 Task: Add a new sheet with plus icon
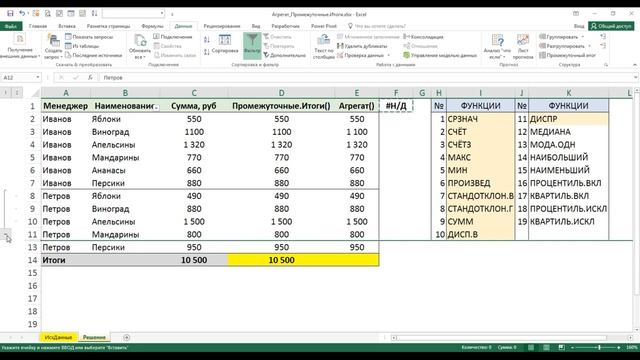tap(127, 337)
